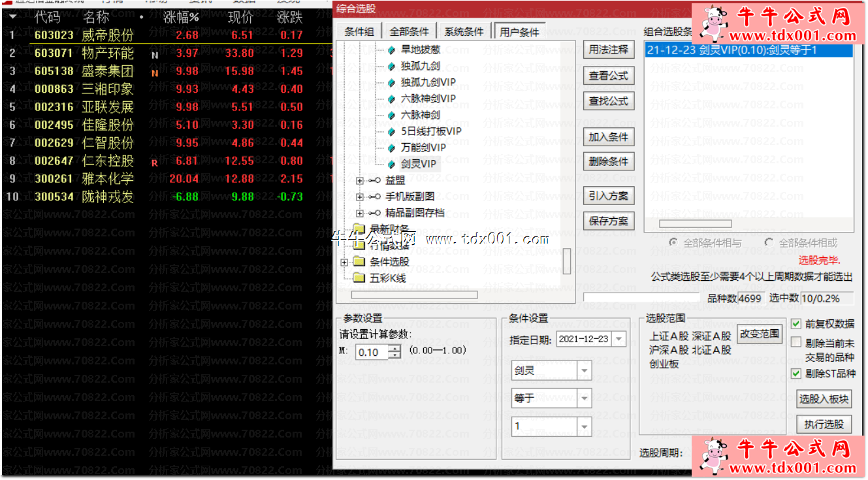Switch to the 条件组 tab

pos(359,32)
